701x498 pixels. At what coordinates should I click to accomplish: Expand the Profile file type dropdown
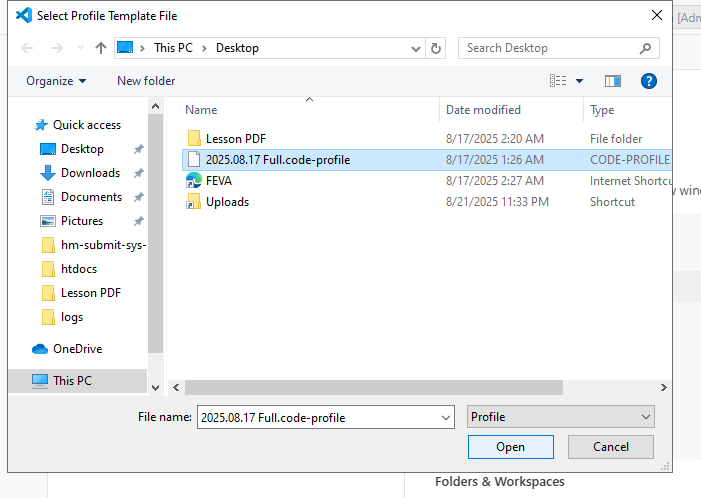560,417
